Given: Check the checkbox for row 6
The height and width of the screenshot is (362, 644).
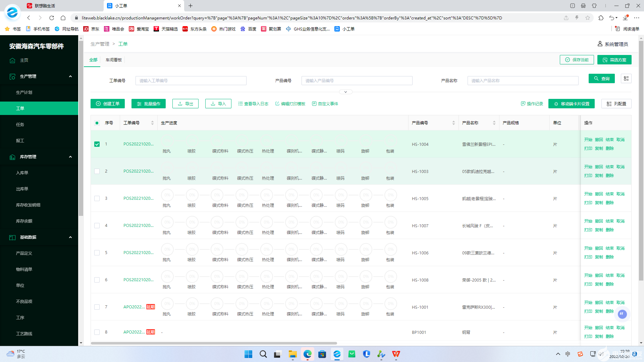Looking at the screenshot, I should (97, 280).
